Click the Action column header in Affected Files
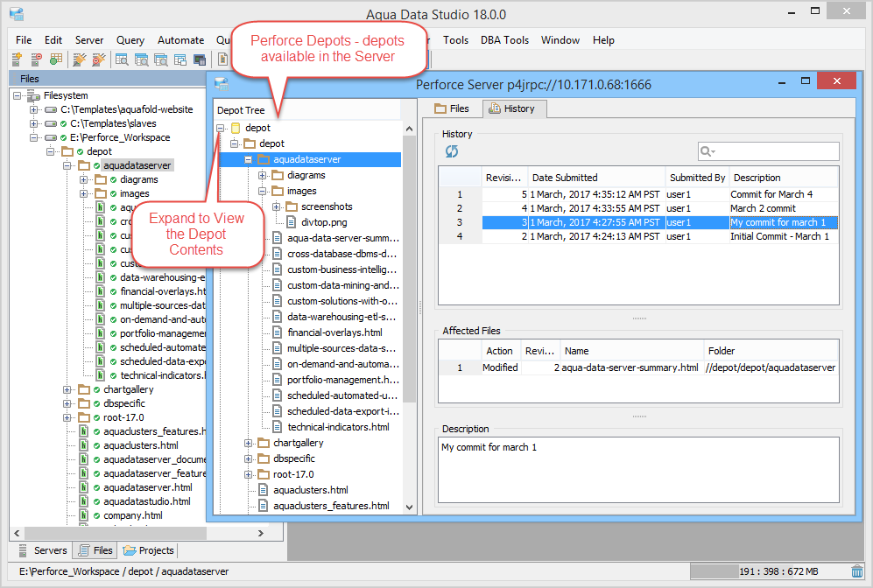The width and height of the screenshot is (873, 588). tap(501, 351)
